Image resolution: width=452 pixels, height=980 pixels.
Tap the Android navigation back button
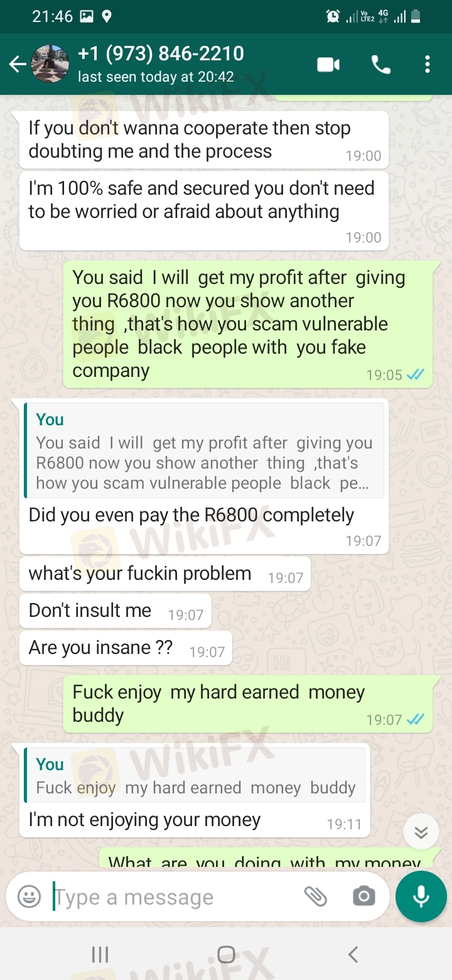353,955
